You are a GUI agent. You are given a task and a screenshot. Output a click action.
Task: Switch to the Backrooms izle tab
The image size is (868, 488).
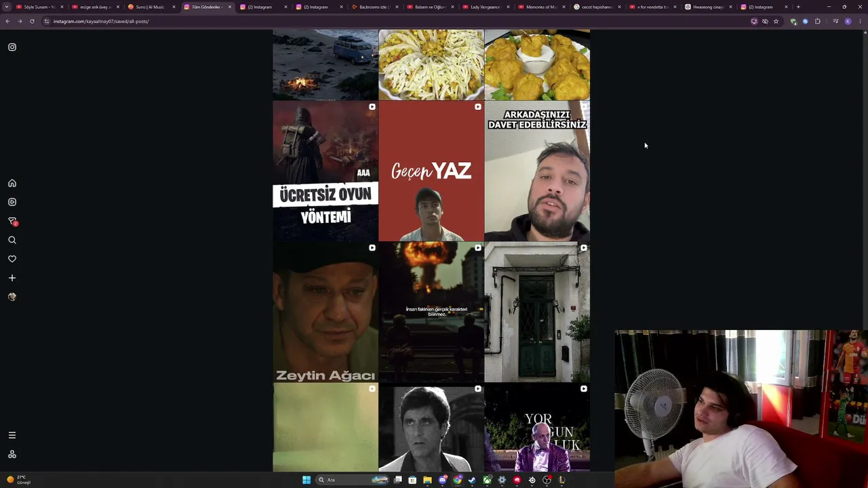pos(374,7)
